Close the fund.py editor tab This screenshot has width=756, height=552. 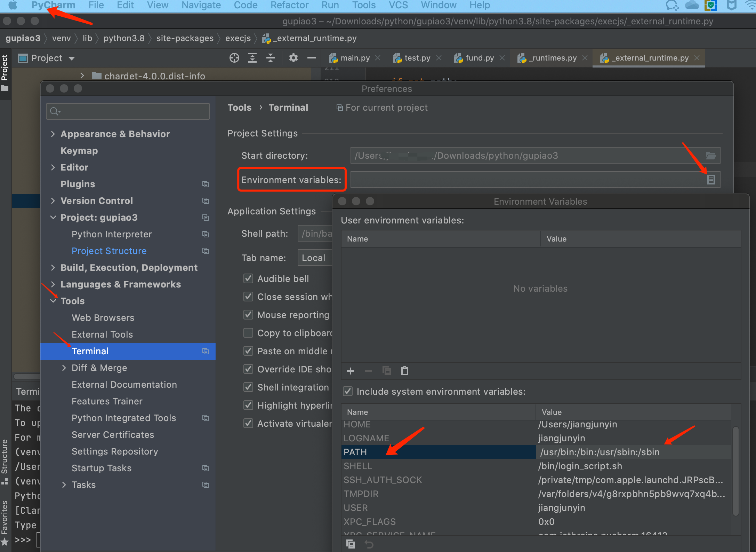[502, 58]
